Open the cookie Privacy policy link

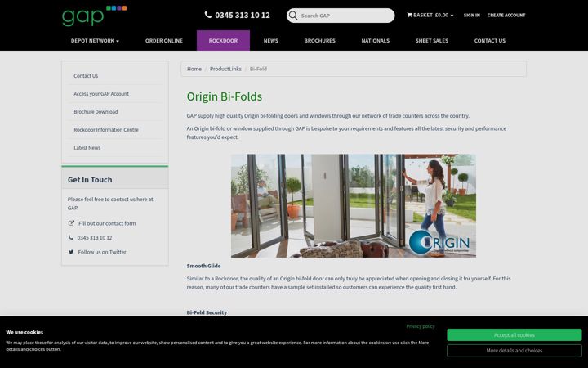[421, 326]
